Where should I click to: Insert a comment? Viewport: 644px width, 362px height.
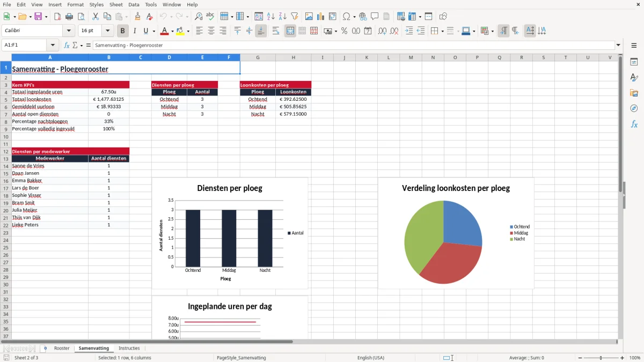click(375, 17)
